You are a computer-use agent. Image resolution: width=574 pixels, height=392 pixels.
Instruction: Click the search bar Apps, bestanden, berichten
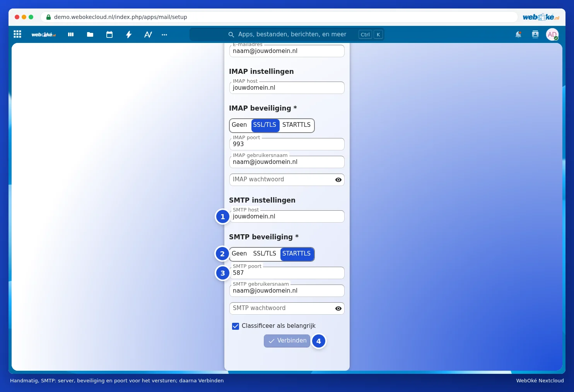pyautogui.click(x=287, y=34)
